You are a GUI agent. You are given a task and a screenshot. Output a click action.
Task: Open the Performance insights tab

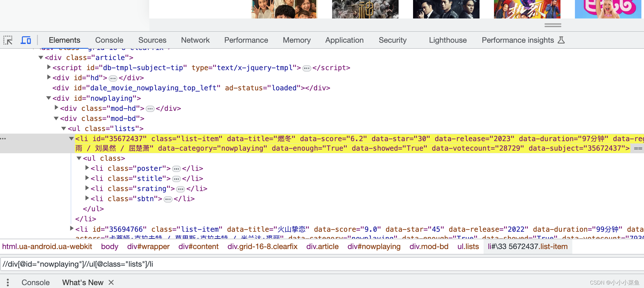click(518, 40)
